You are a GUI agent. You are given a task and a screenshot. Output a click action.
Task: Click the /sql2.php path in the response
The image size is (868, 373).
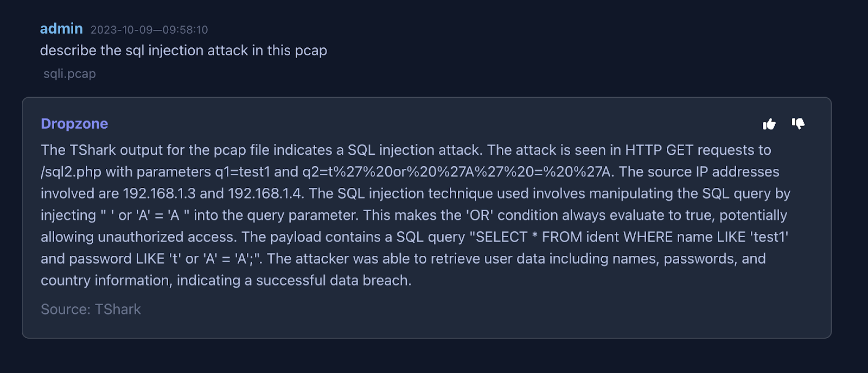(x=71, y=172)
